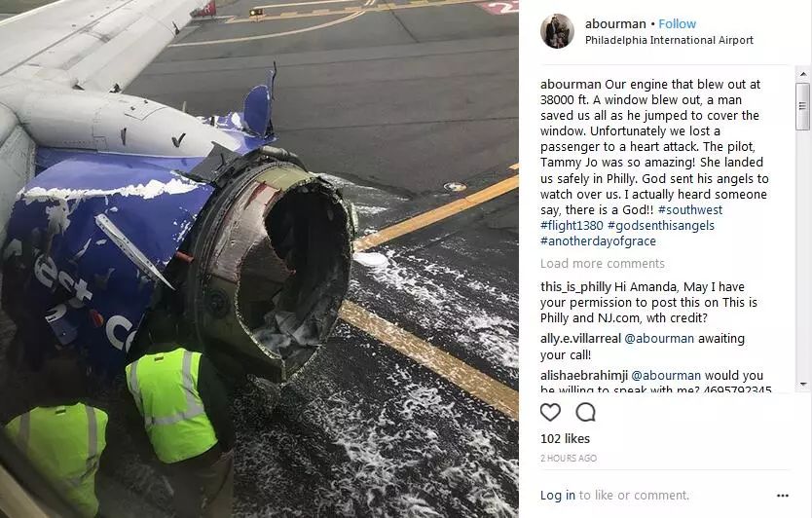Open the damaged engine photo

click(x=259, y=259)
